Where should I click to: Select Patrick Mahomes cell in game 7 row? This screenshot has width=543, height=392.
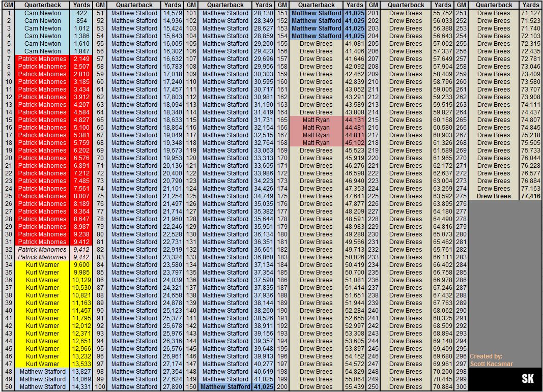42,59
